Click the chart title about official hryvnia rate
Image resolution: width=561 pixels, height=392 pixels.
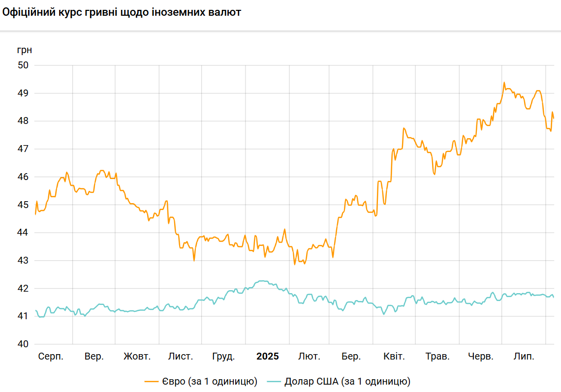tap(122, 13)
